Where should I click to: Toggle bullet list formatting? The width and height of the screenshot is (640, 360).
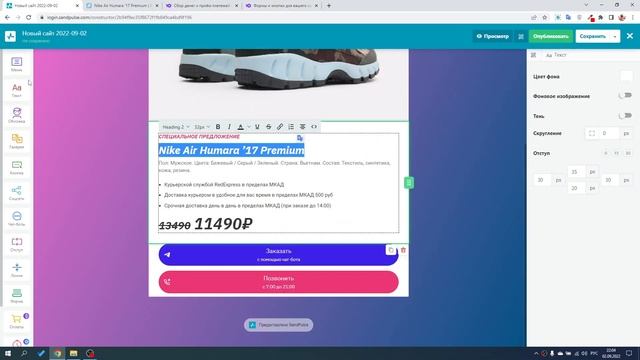point(291,127)
